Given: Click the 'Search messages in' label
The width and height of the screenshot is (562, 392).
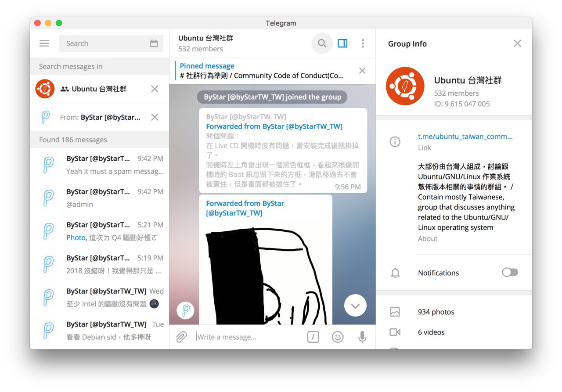Looking at the screenshot, I should [71, 66].
